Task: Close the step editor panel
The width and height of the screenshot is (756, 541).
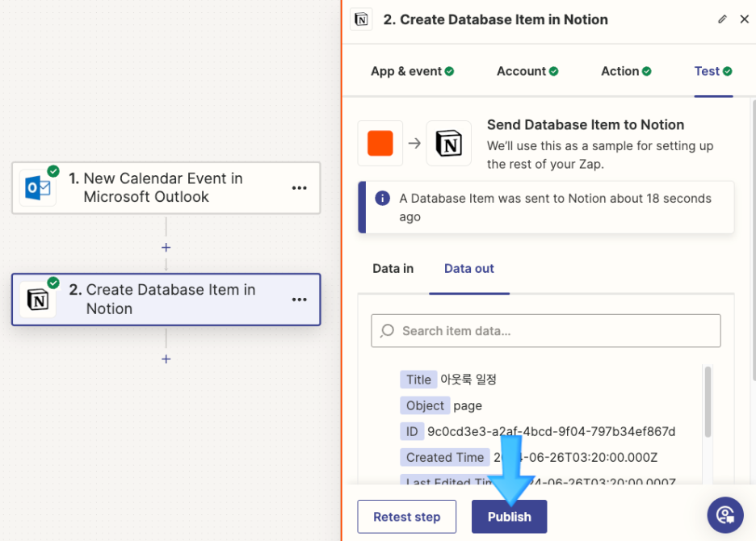Action: pos(745,19)
